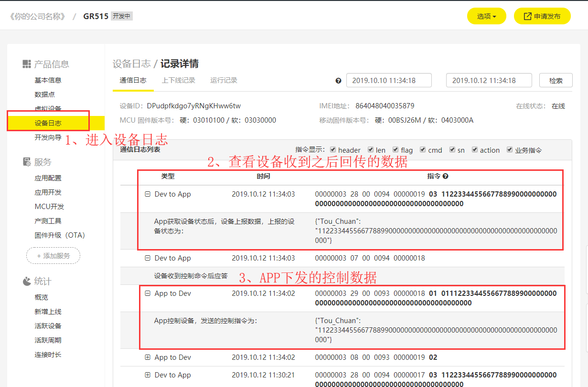Viewport: 588px width, 387px height.
Task: Open MCU开发 in the sidebar
Action: (49, 207)
